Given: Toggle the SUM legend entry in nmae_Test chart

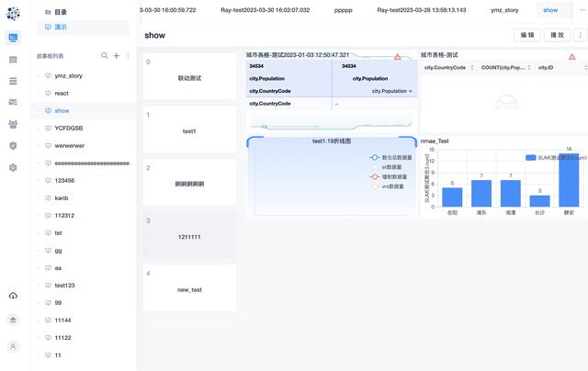Looking at the screenshot, I should [x=556, y=158].
